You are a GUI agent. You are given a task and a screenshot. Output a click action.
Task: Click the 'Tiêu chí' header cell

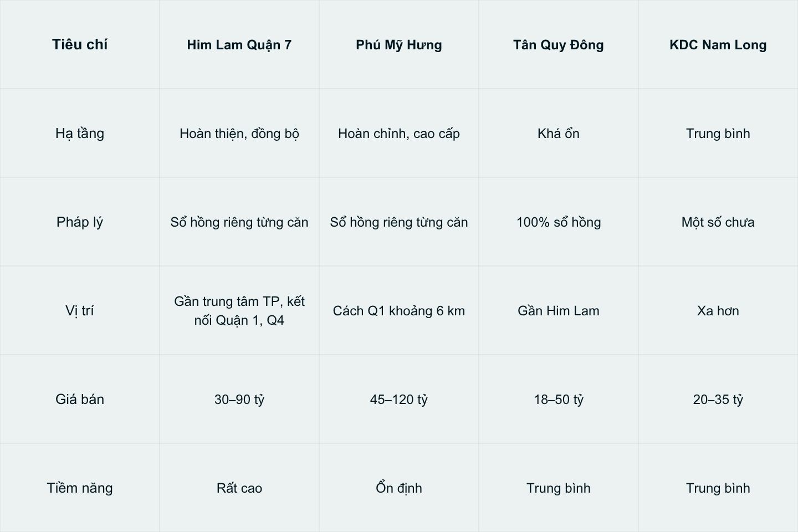pyautogui.click(x=80, y=45)
